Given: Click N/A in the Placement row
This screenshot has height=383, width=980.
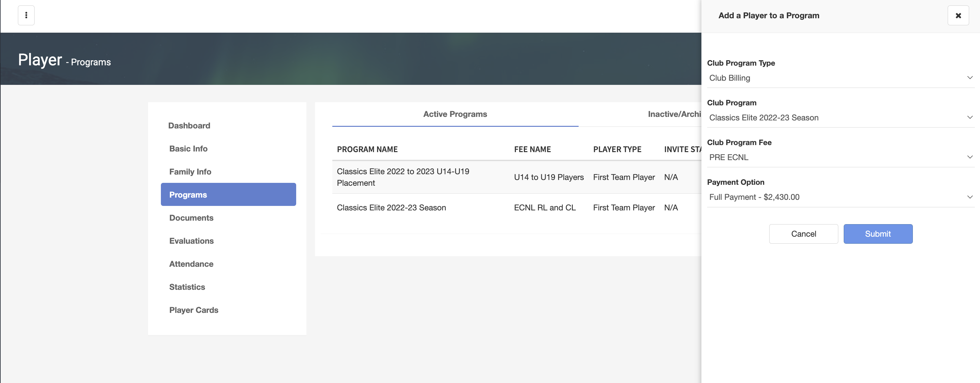Looking at the screenshot, I should (x=671, y=177).
